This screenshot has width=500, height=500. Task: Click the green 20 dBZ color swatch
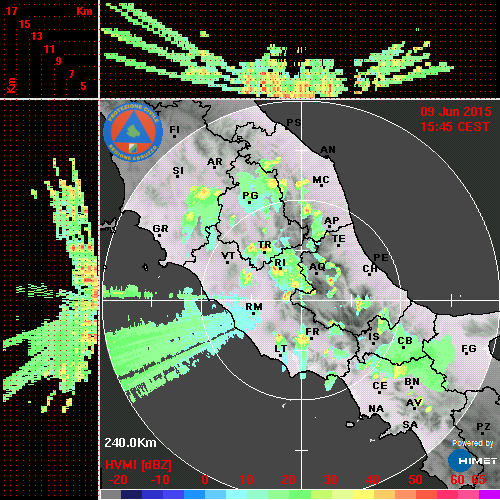300,494
